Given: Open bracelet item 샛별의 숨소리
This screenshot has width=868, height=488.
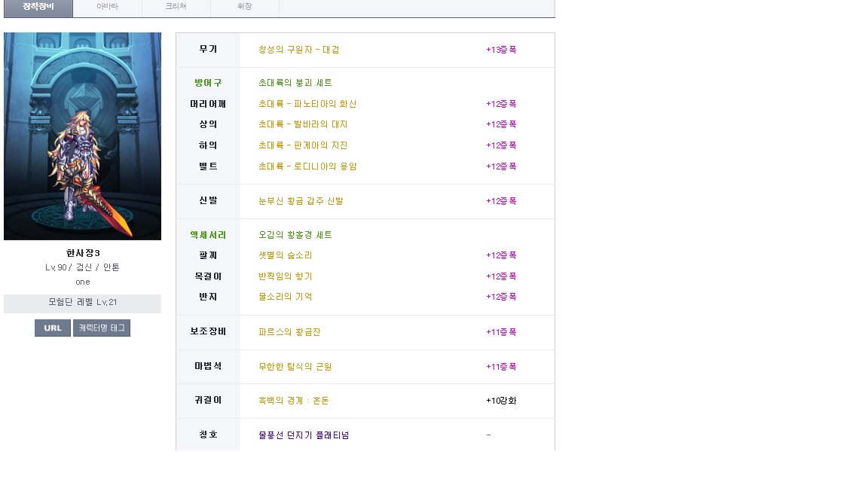Looking at the screenshot, I should click(285, 255).
